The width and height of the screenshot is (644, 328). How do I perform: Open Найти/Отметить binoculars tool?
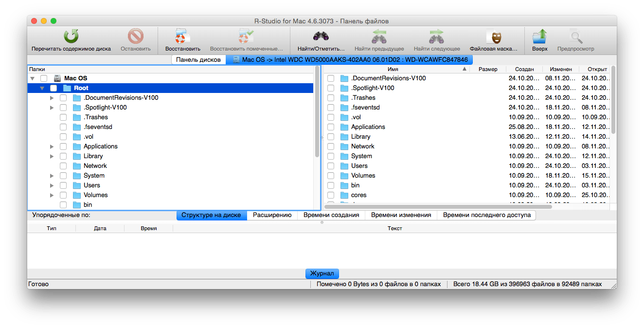321,36
